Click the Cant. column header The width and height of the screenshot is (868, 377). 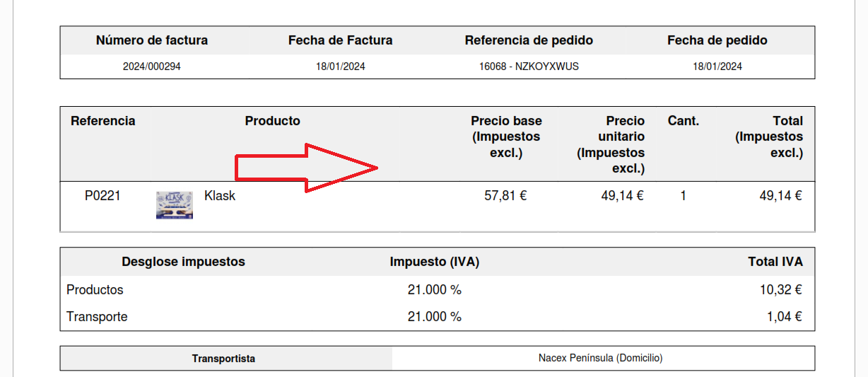[x=684, y=121]
